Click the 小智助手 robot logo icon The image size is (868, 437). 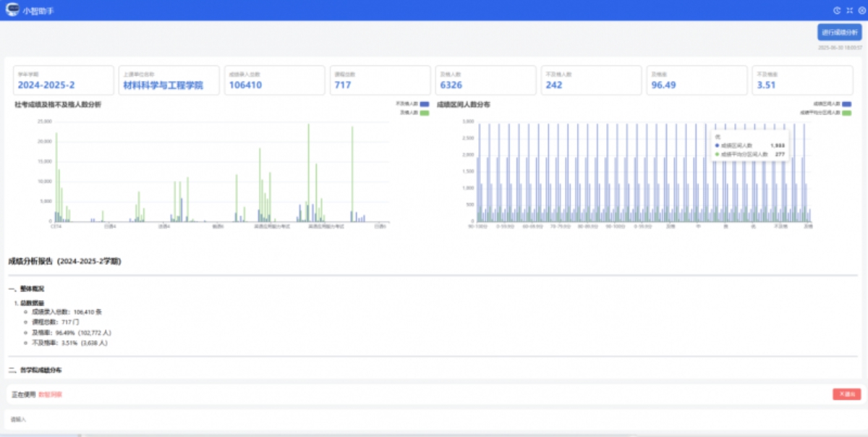pyautogui.click(x=12, y=10)
